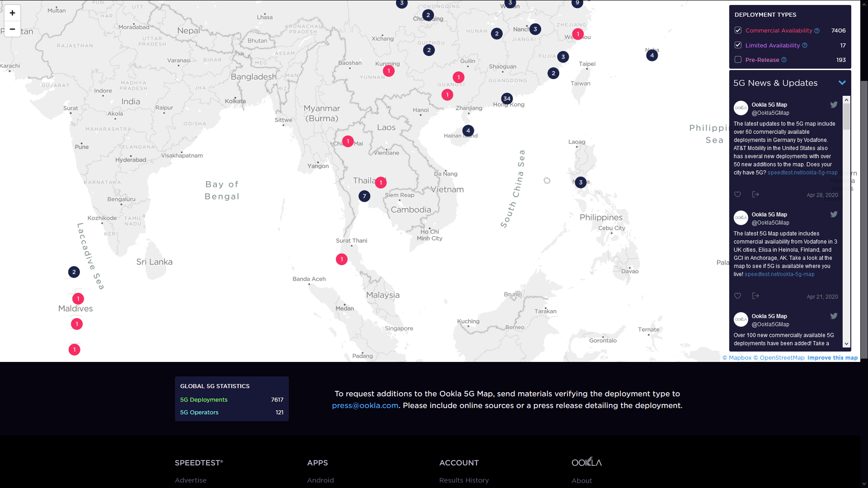868x488 pixels.
Task: Share the Apr 21, 2020 tweet
Action: point(755,296)
